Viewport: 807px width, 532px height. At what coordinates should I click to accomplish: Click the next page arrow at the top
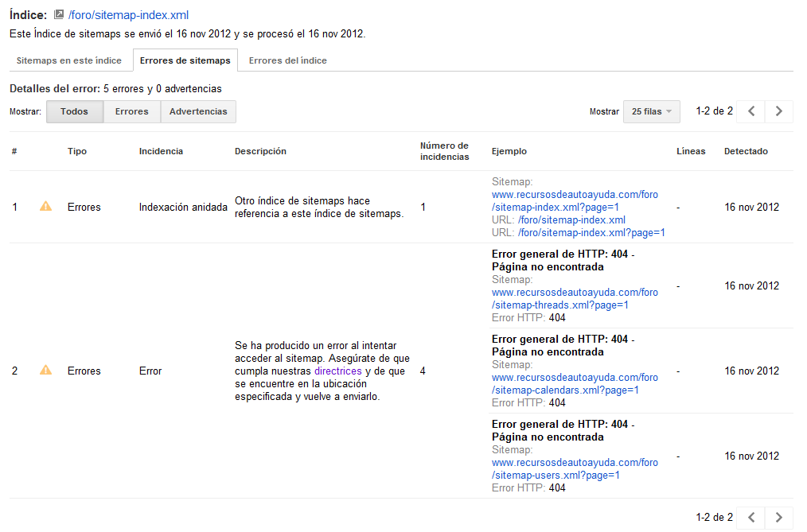tap(778, 111)
